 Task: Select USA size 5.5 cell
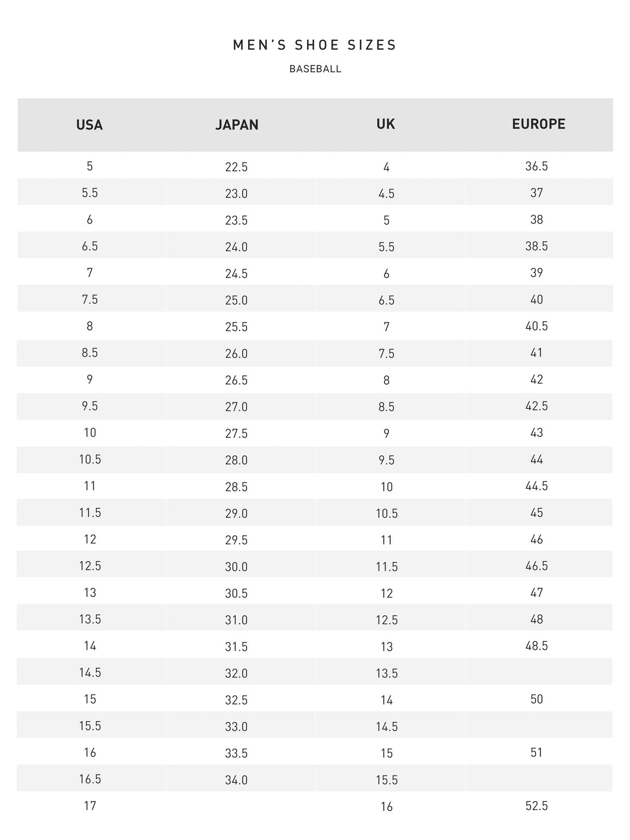pyautogui.click(x=90, y=193)
